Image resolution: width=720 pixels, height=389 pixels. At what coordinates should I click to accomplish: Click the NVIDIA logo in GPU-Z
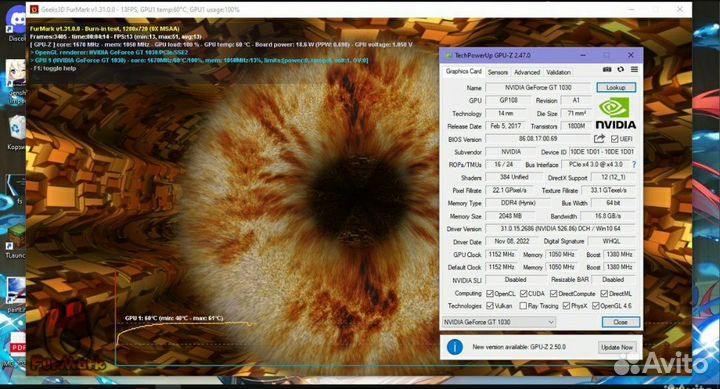tap(616, 114)
